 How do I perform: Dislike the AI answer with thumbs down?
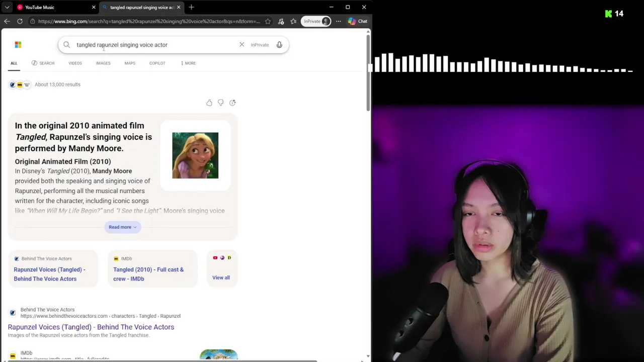(x=221, y=103)
